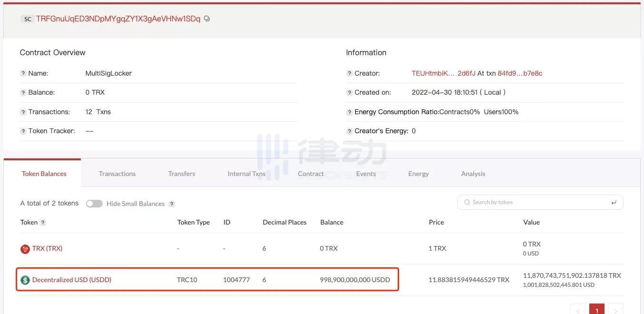Open the Transfers tab
The width and height of the screenshot is (644, 314).
182,174
